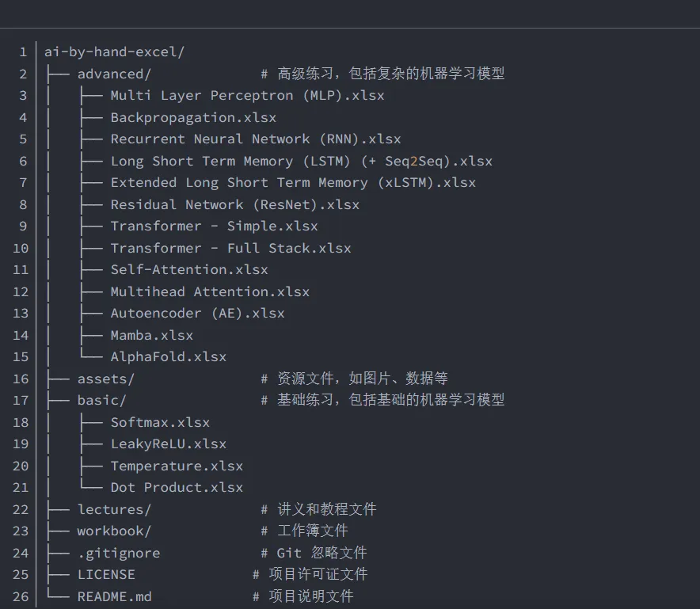700x609 pixels.
Task: Click Self-Attention.xlsx file name
Action: tap(189, 270)
